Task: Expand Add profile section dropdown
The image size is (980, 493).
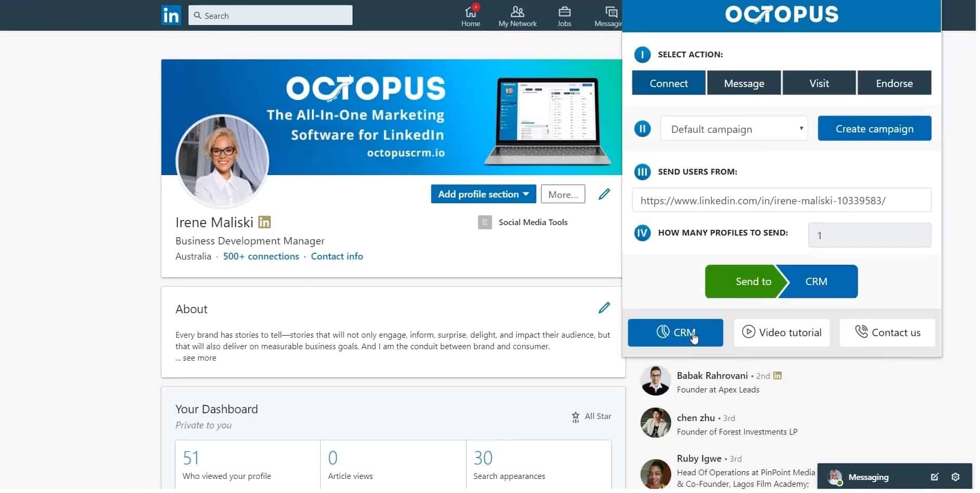Action: (484, 194)
